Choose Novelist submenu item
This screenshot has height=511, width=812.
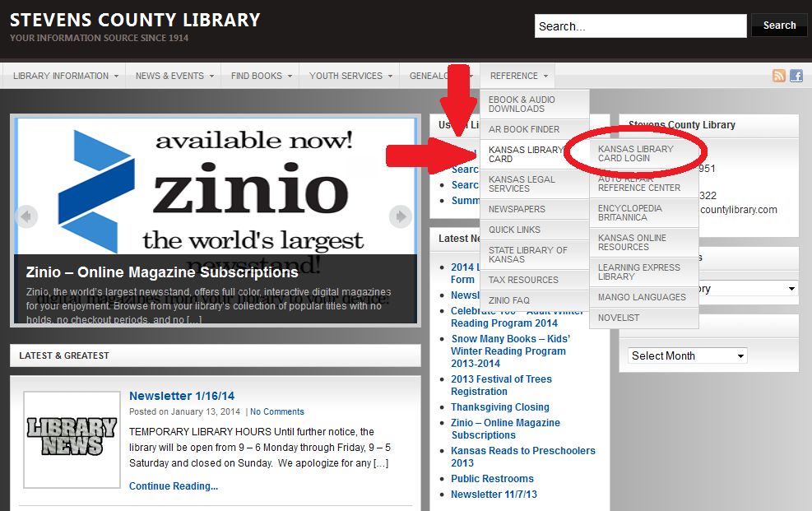click(x=643, y=318)
